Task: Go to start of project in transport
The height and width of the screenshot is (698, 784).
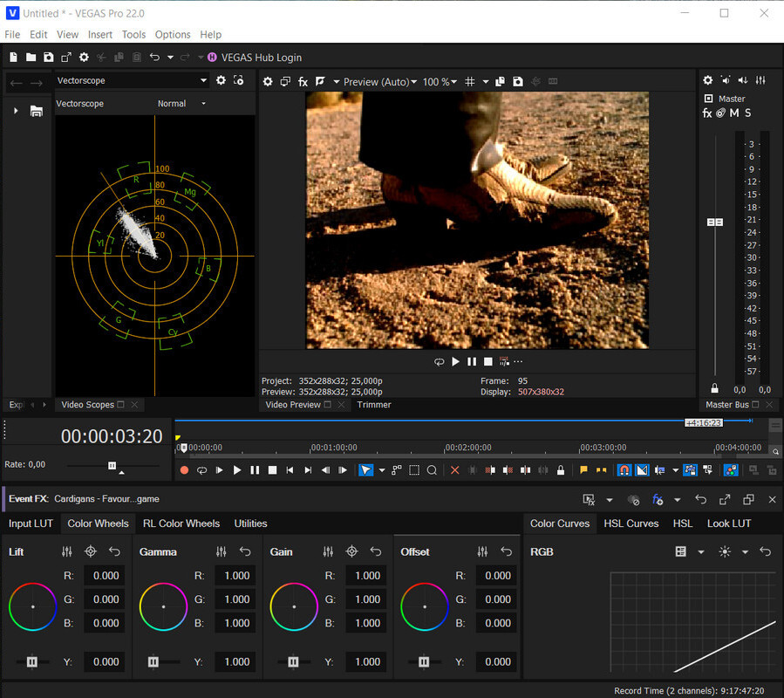Action: [290, 470]
